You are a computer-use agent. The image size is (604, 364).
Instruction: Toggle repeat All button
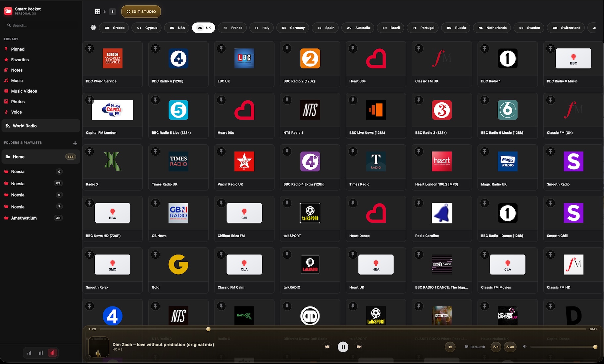tap(510, 347)
